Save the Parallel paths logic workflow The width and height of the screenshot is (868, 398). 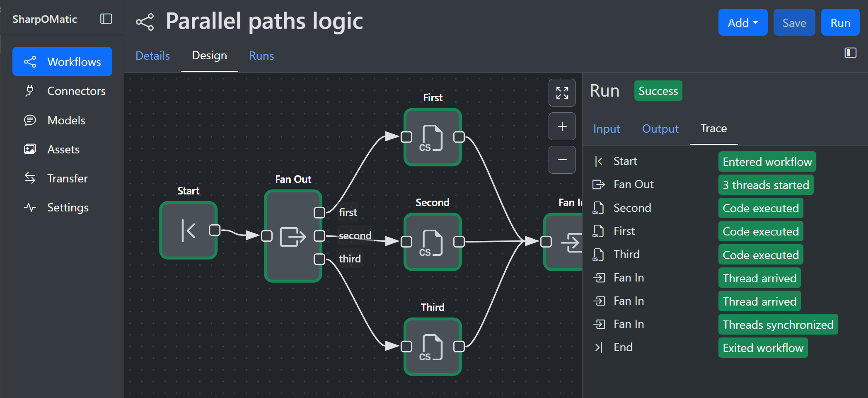(794, 22)
